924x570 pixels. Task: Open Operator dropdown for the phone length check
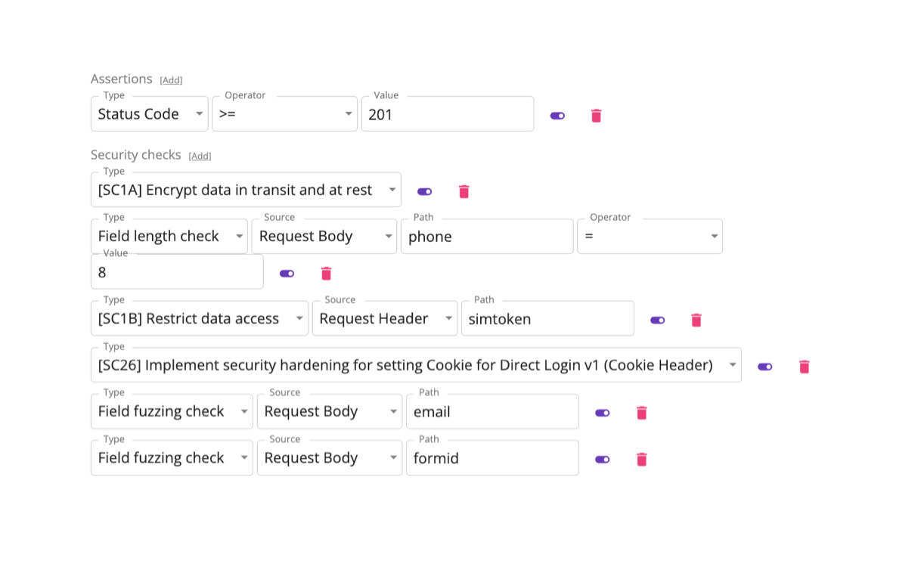pos(650,237)
